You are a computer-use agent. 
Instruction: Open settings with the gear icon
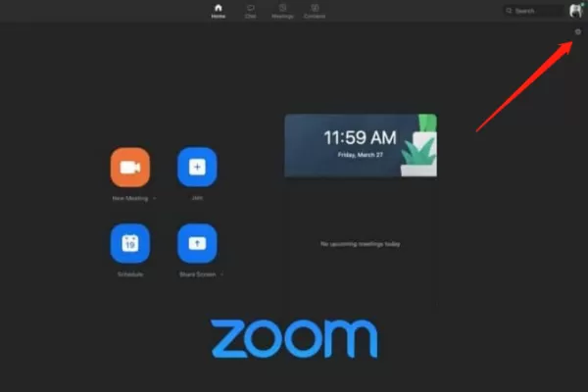tap(578, 32)
